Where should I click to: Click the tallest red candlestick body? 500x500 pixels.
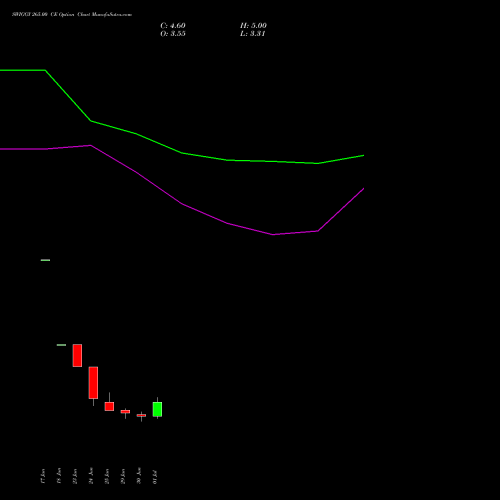point(93,383)
